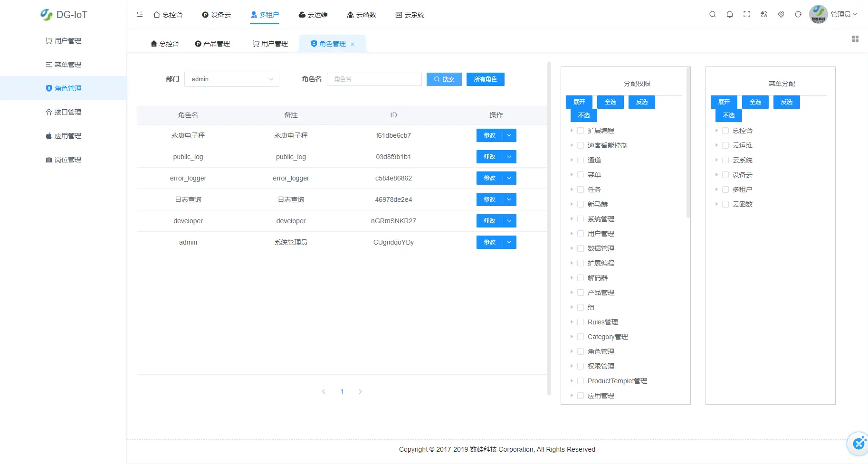This screenshot has width=868, height=464.
Task: Click the 全选 button under 分配权限
Action: click(x=610, y=102)
